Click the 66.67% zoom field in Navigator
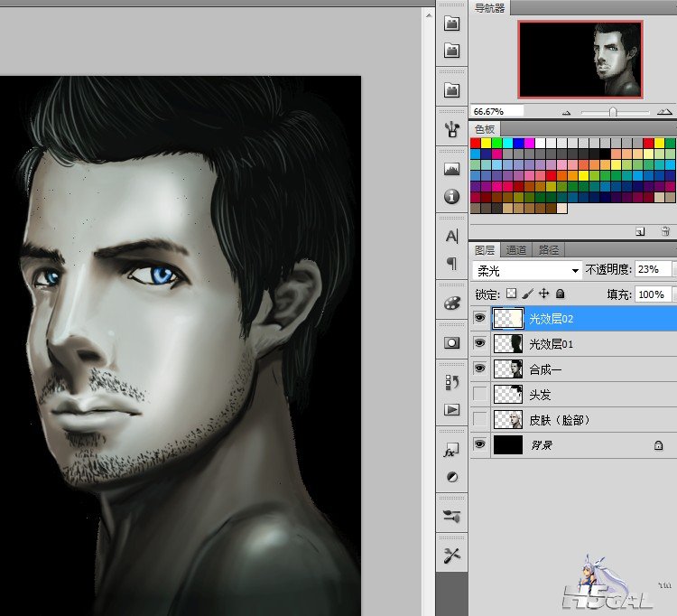Screen dimensions: 677x616 pyautogui.click(x=497, y=111)
